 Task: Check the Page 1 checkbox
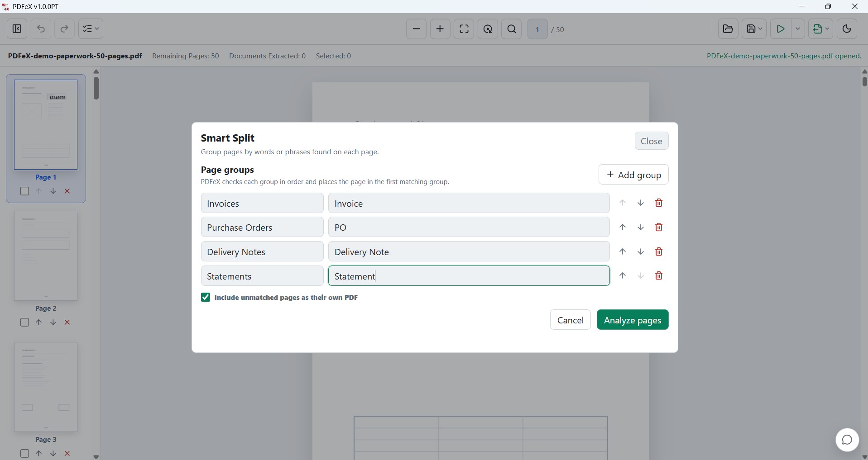click(25, 191)
